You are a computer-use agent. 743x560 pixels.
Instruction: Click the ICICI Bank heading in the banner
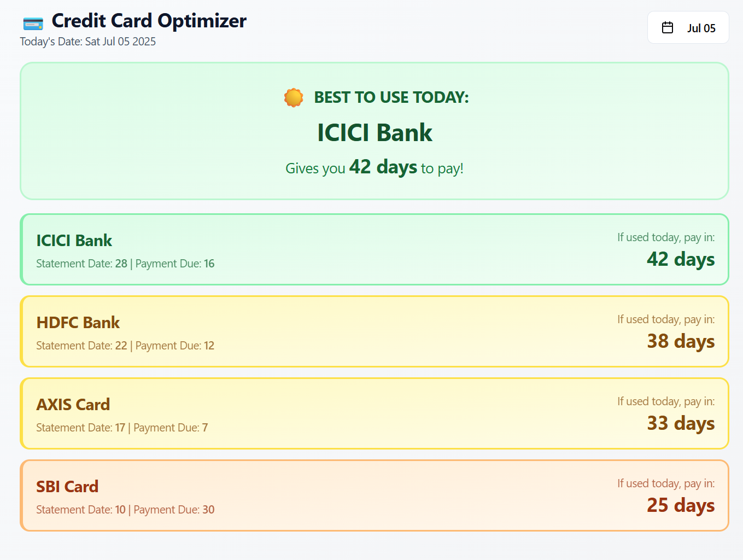(x=375, y=132)
